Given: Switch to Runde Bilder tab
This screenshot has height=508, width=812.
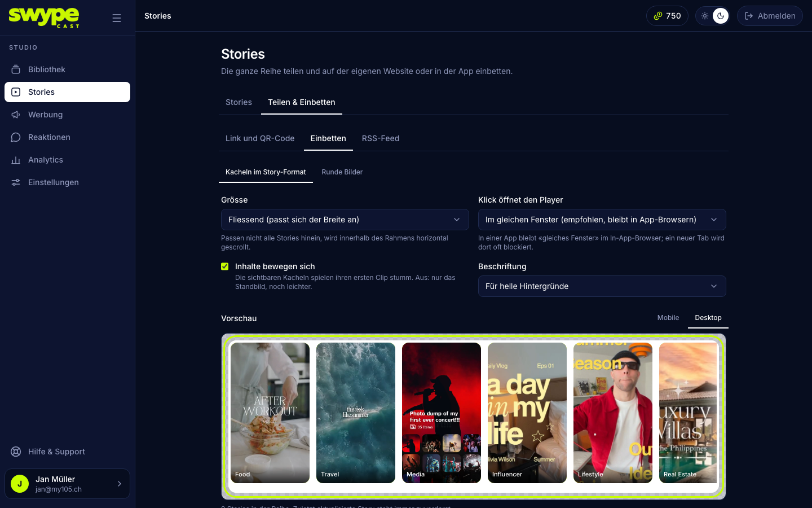Looking at the screenshot, I should click(342, 172).
